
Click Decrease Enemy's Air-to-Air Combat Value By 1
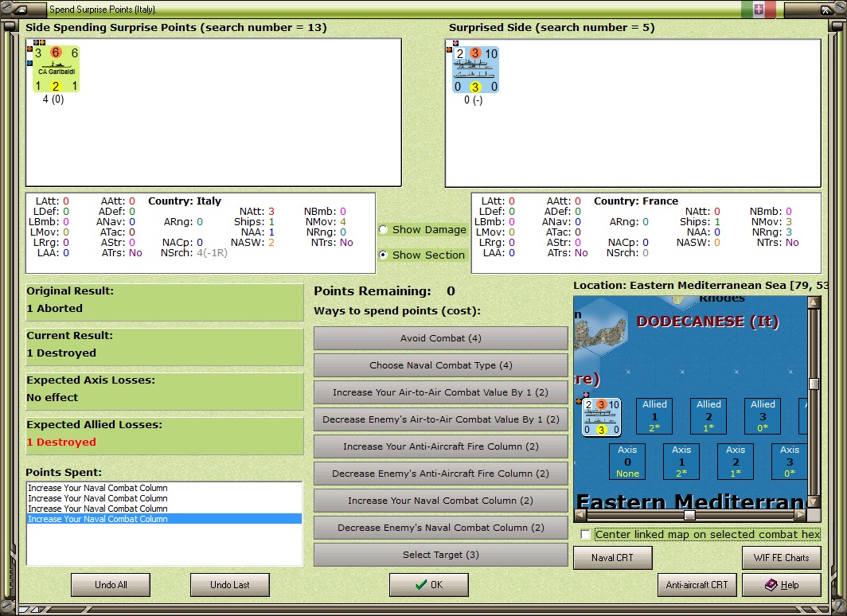[441, 419]
